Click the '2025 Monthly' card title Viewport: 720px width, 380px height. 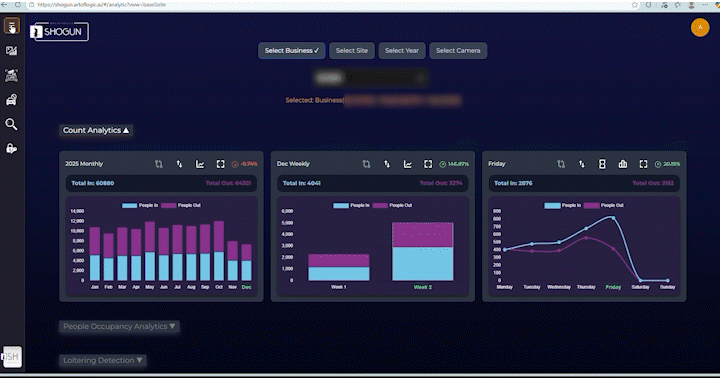pos(84,164)
